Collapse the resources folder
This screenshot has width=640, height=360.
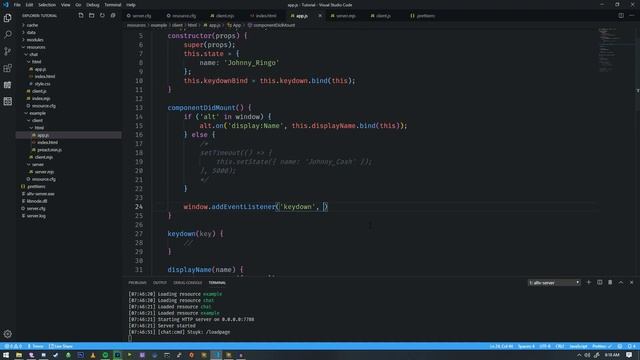click(36, 47)
